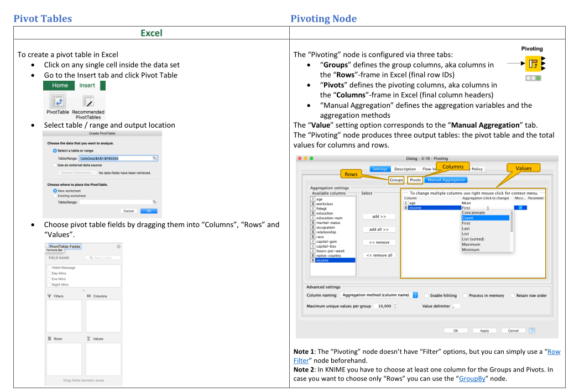Click the Rows area icon

coord(49,338)
